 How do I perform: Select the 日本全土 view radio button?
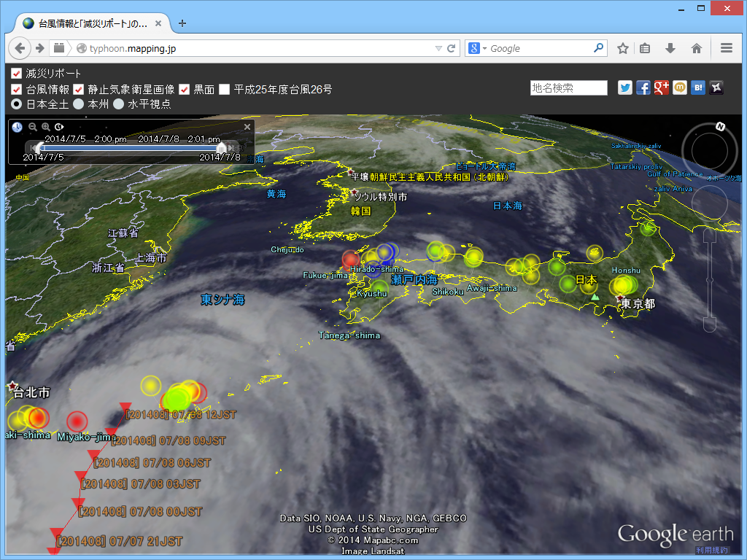tap(17, 104)
